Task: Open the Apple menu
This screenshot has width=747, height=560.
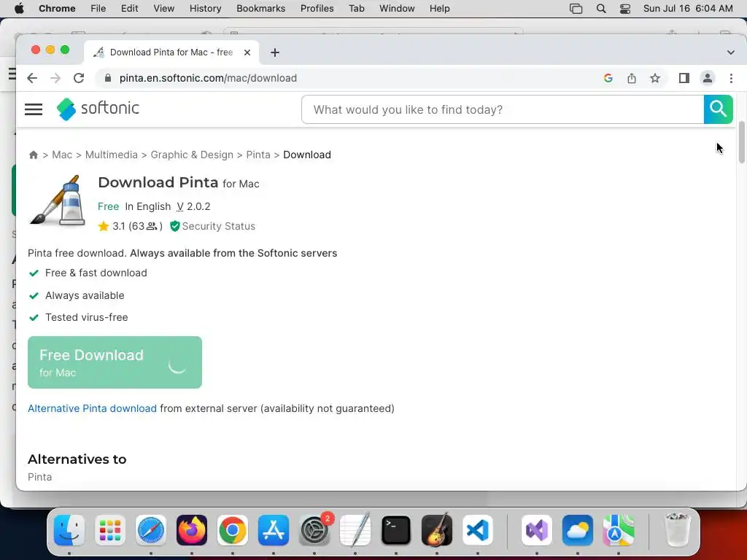Action: (19, 9)
